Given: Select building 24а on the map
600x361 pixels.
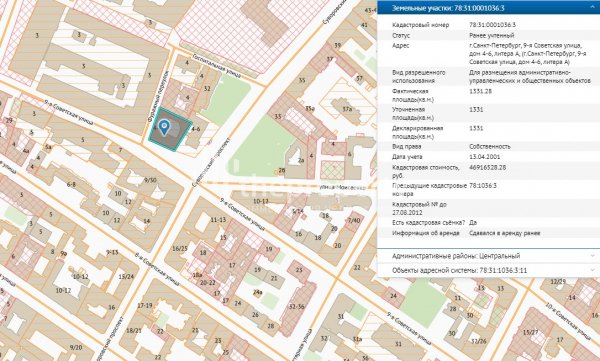Looking at the screenshot, I should coord(258,292).
